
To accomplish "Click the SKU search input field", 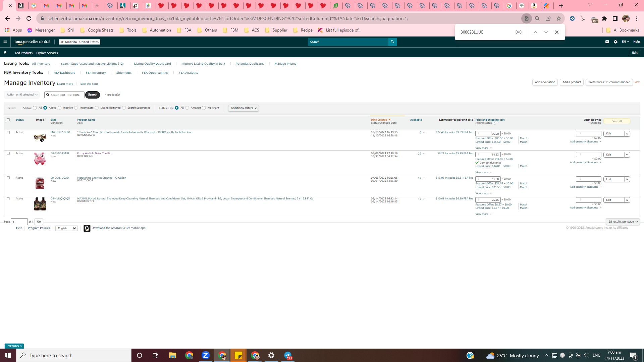I will tap(64, 95).
